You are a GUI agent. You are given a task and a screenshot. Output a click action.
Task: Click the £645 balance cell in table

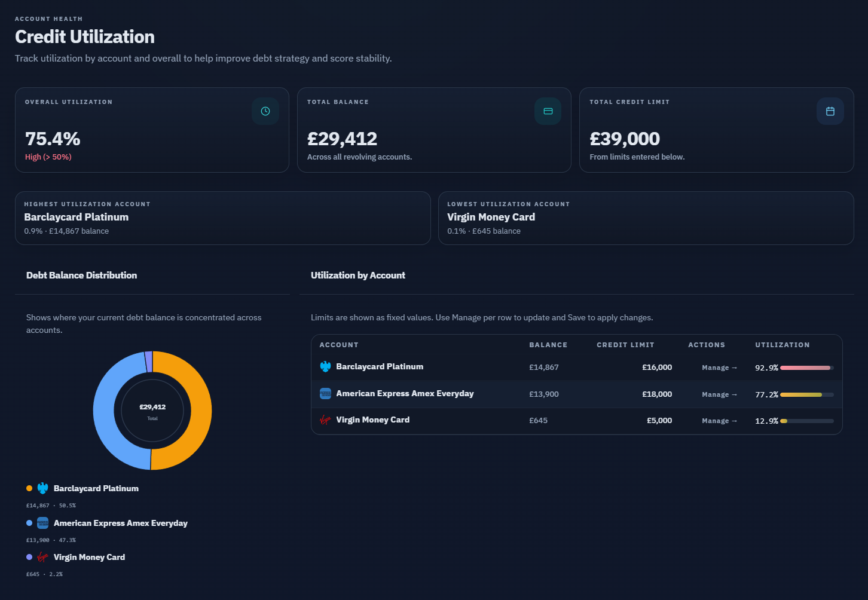pyautogui.click(x=538, y=421)
